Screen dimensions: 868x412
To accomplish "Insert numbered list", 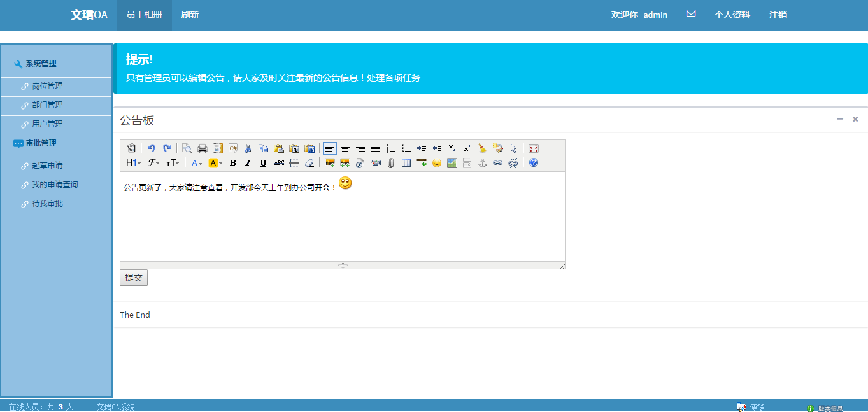I will 391,148.
